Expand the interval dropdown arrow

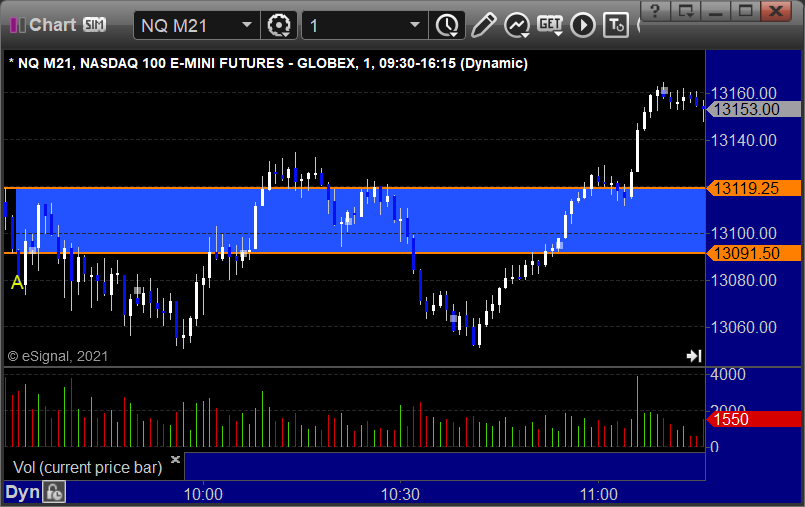[x=415, y=25]
